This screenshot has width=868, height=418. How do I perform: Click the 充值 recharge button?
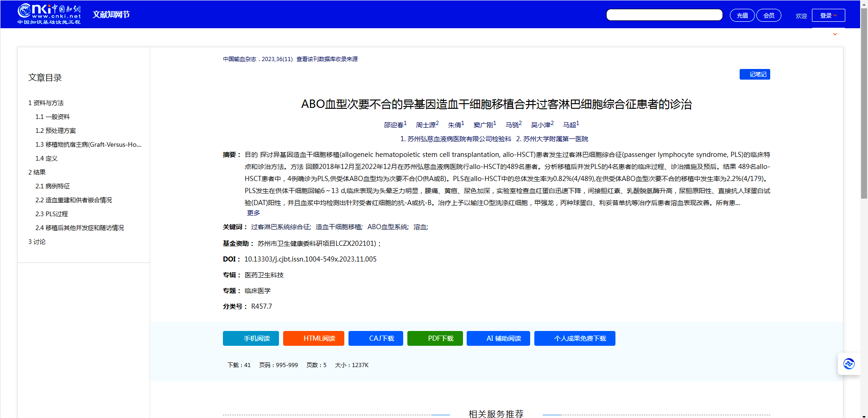tap(742, 15)
